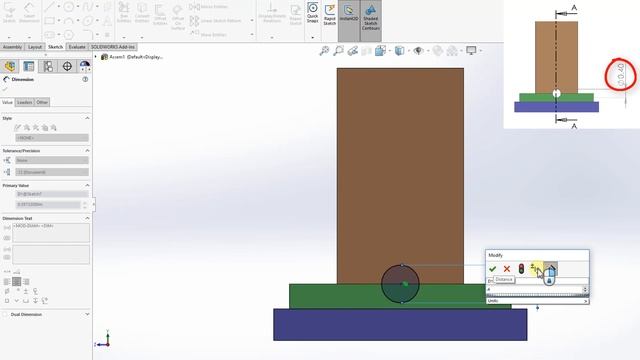Switch to the Evaluate ribbon tab
This screenshot has width=640, height=360.
[x=77, y=47]
